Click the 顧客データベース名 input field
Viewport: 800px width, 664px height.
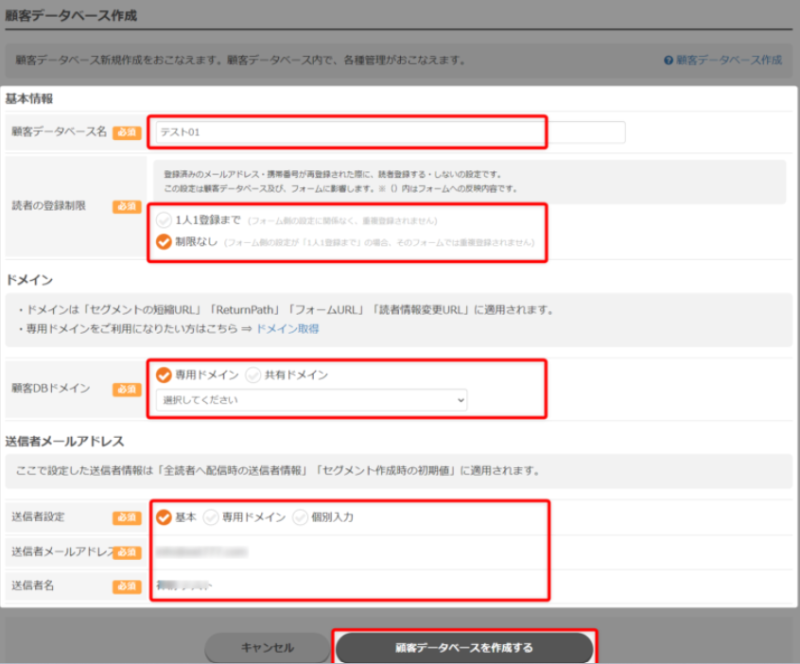point(390,132)
